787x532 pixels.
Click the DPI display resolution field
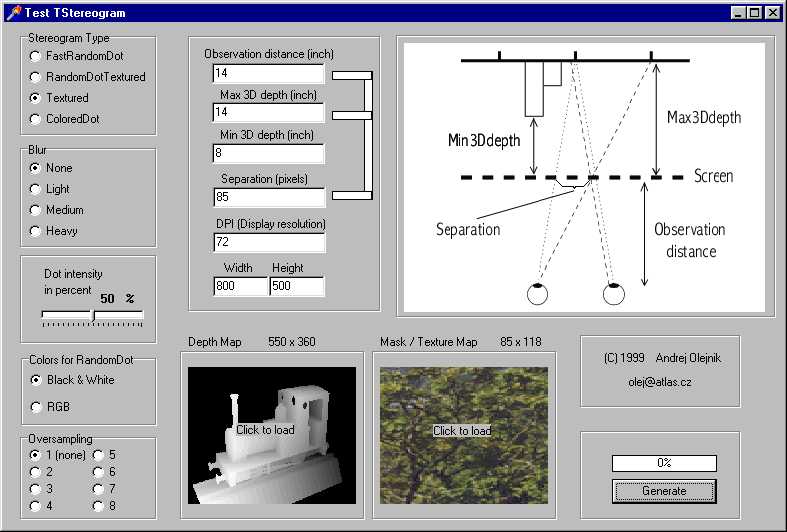coord(269,242)
